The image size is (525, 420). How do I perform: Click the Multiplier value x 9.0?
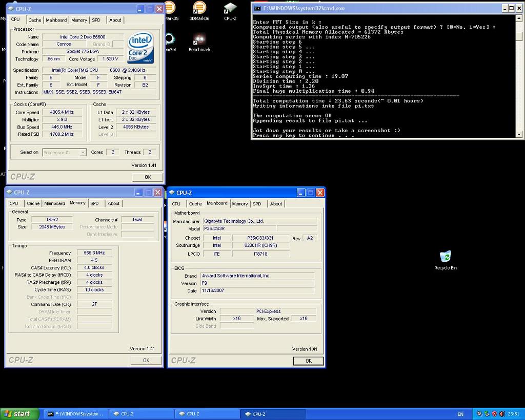click(62, 119)
